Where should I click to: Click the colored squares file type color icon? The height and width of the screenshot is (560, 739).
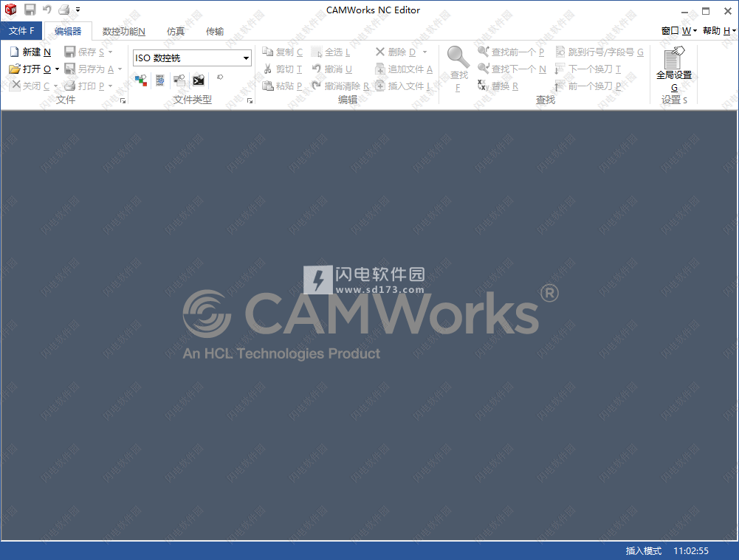click(x=141, y=80)
